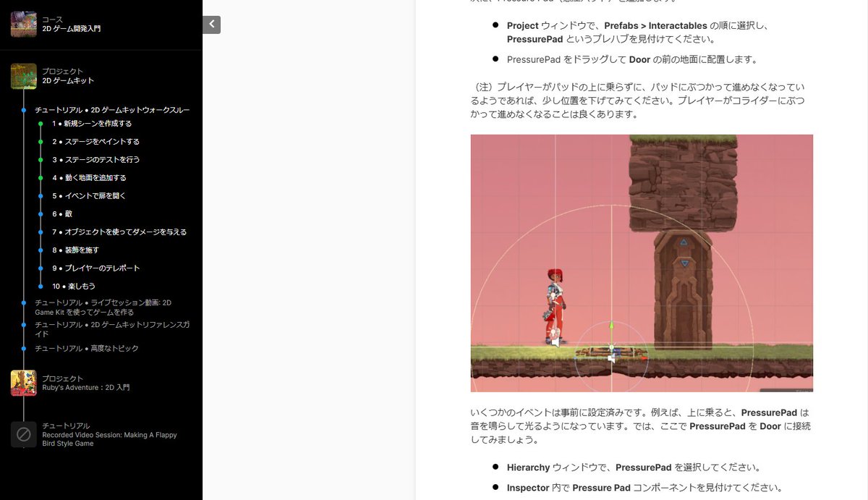This screenshot has width=868, height=500.
Task: Open the ライブセッション動画 tutorial
Action: 103,308
